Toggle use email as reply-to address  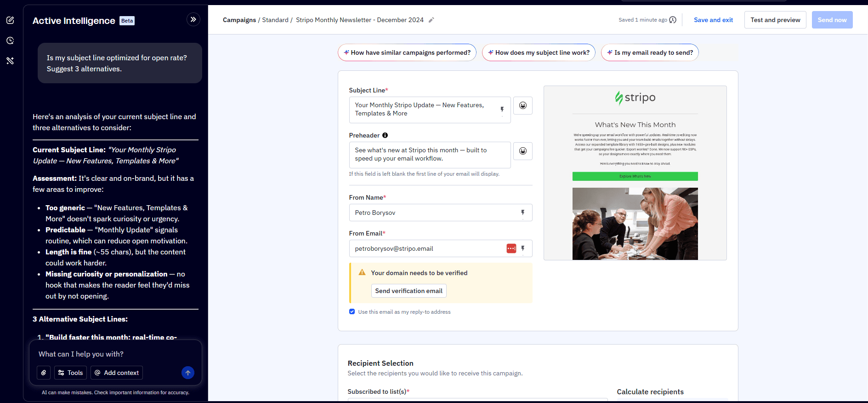(352, 311)
